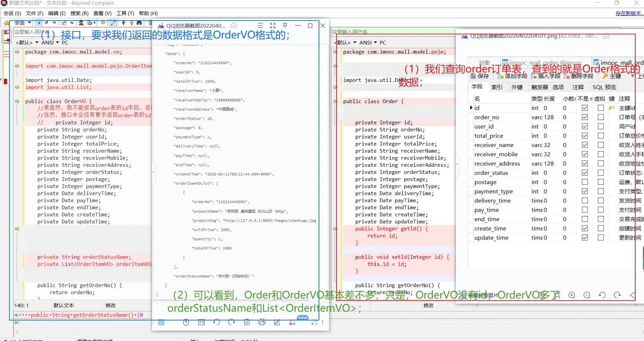Click the 删除字段 button
This screenshot has width=644, height=341.
579,76
